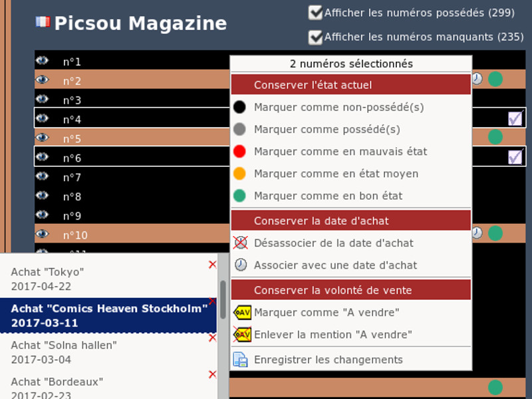Click issue n°8 row label
This screenshot has height=399, width=532.
point(72,197)
